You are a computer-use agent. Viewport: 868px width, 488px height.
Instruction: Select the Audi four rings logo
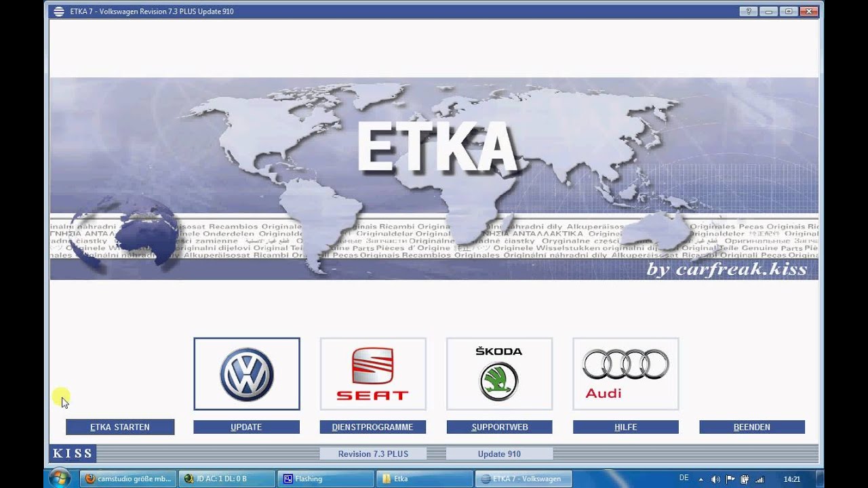625,374
